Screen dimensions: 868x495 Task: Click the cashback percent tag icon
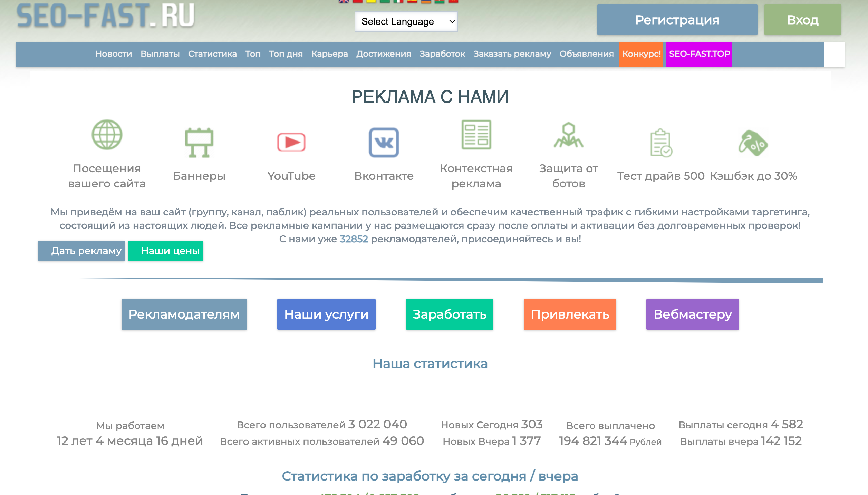[x=753, y=143]
